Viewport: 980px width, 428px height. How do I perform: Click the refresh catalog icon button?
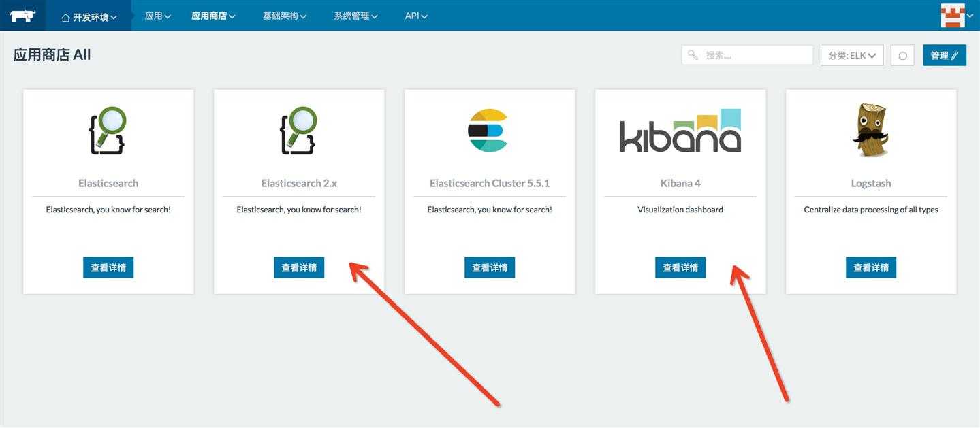tap(902, 55)
